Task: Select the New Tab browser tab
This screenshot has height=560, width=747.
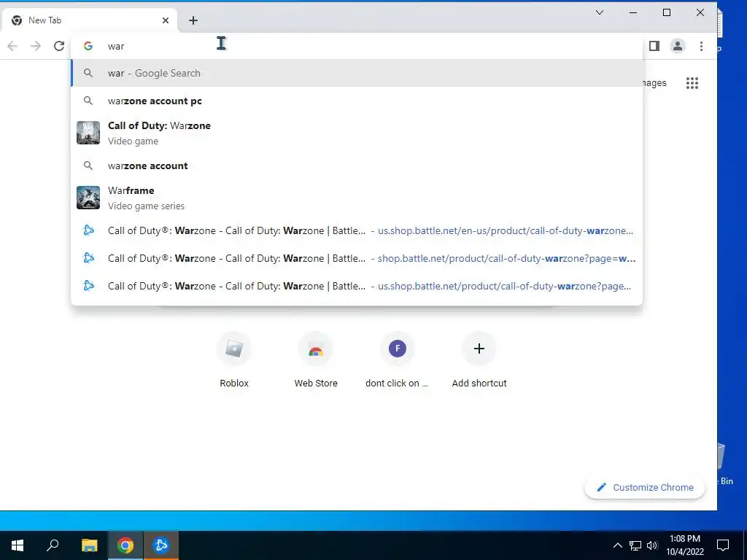Action: [x=90, y=20]
